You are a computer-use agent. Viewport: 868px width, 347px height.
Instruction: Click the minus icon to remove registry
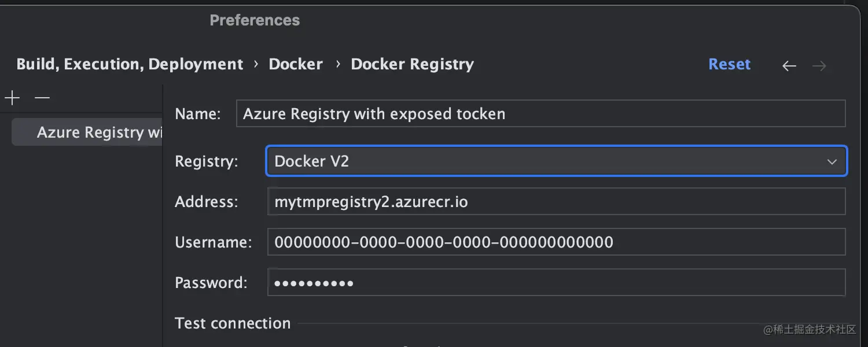click(42, 98)
